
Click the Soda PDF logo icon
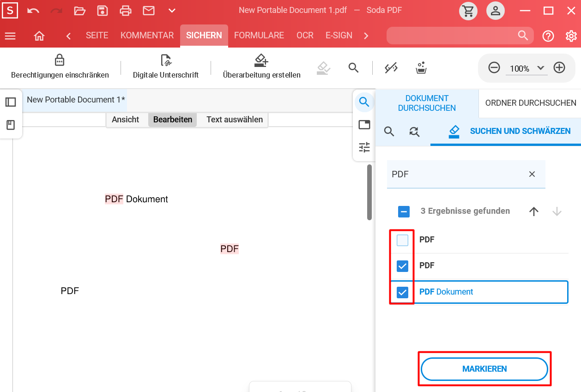point(10,10)
